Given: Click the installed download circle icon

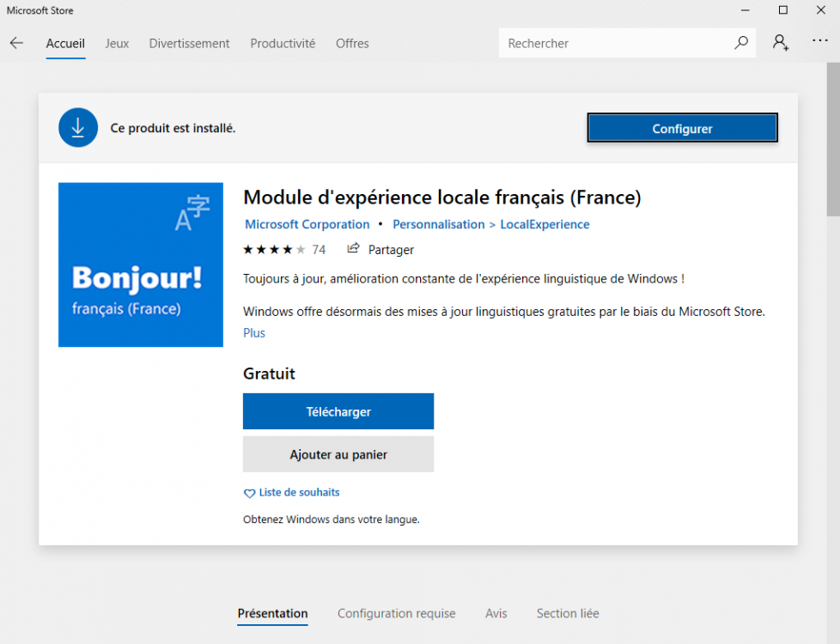Looking at the screenshot, I should (78, 128).
